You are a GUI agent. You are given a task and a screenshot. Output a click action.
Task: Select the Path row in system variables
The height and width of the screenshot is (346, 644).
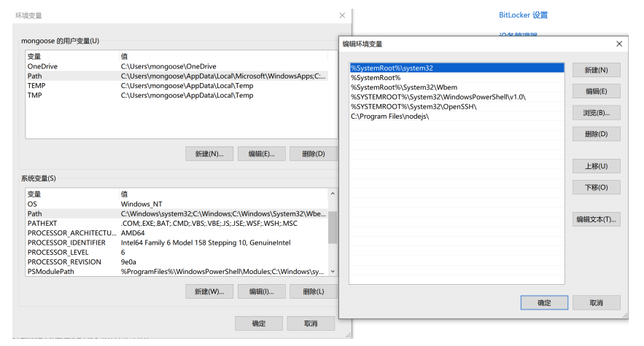(x=177, y=214)
